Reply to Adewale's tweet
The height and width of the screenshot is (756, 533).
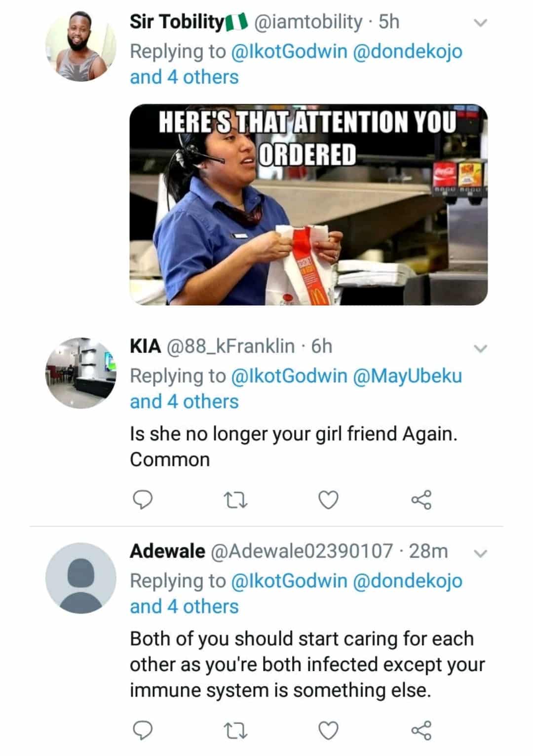point(143,730)
